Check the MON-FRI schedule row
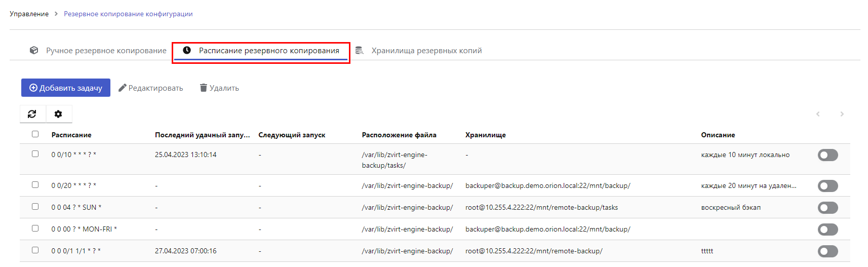 35,228
